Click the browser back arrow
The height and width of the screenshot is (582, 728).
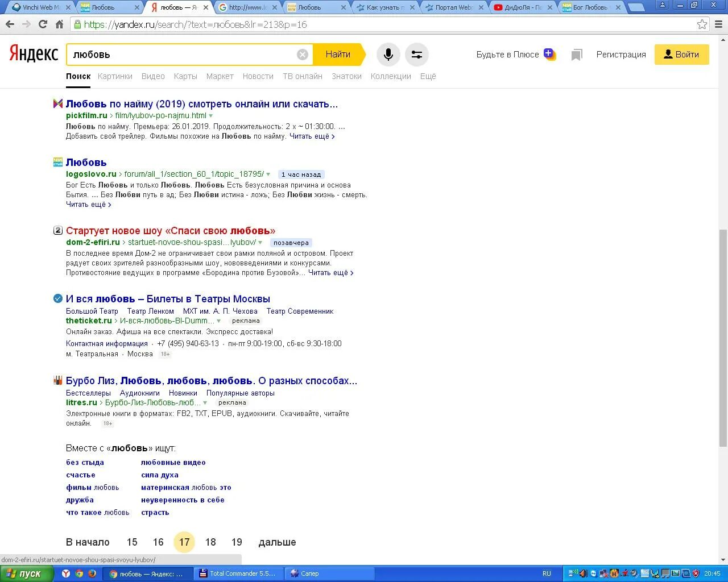tap(10, 24)
